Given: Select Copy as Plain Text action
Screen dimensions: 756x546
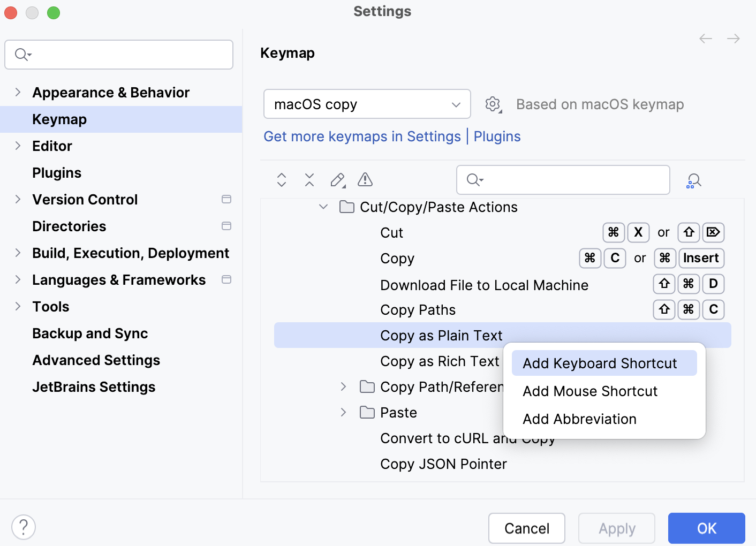Looking at the screenshot, I should pyautogui.click(x=441, y=335).
